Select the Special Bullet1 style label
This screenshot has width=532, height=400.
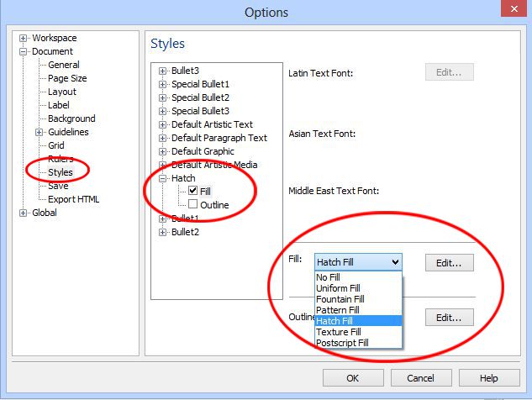201,84
